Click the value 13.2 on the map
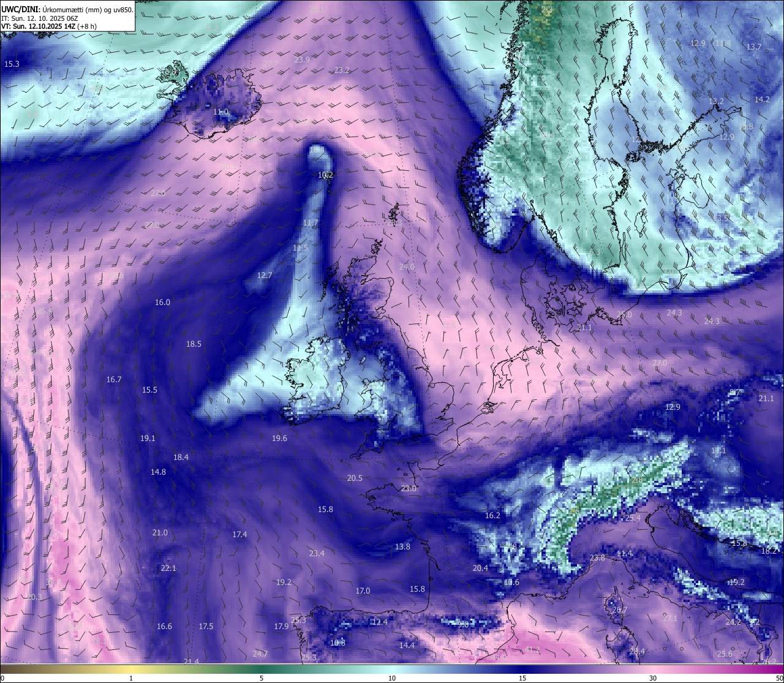Viewport: 784px width, 683px height. point(716,101)
